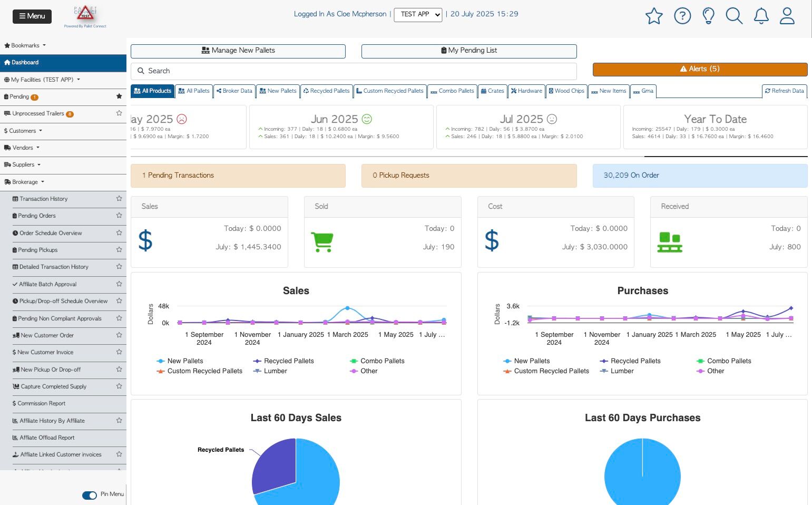The height and width of the screenshot is (505, 812).
Task: Click the lightbulb tips icon
Action: click(709, 16)
